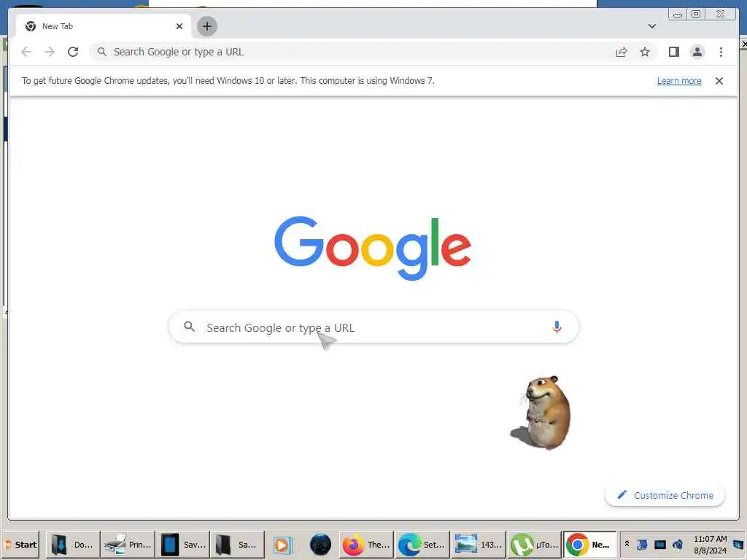Open Chrome three-dot menu

721,52
